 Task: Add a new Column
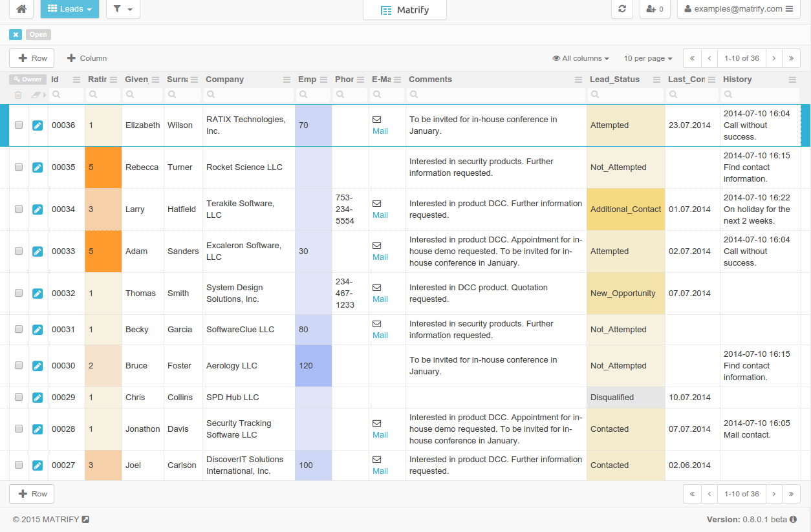[x=87, y=58]
